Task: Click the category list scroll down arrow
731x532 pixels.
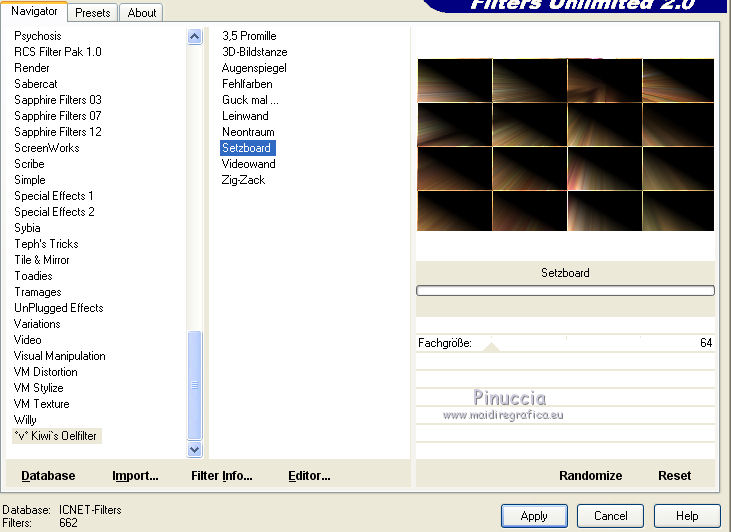Action: coord(194,449)
